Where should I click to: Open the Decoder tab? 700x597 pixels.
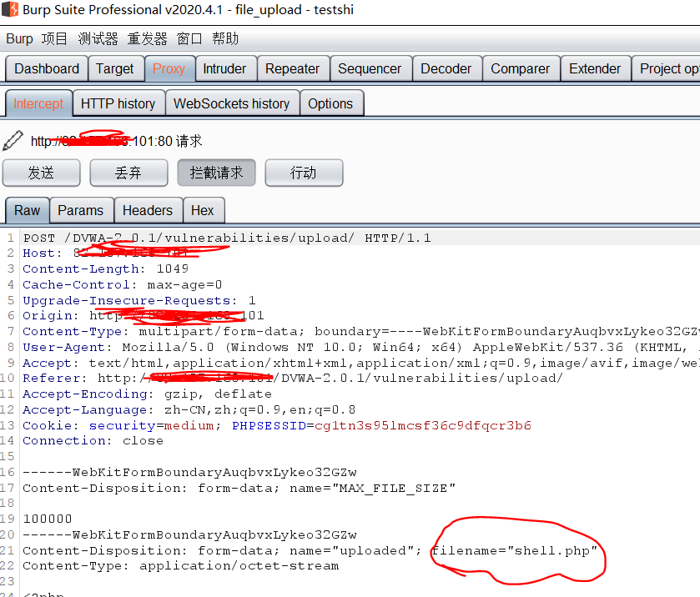click(446, 68)
